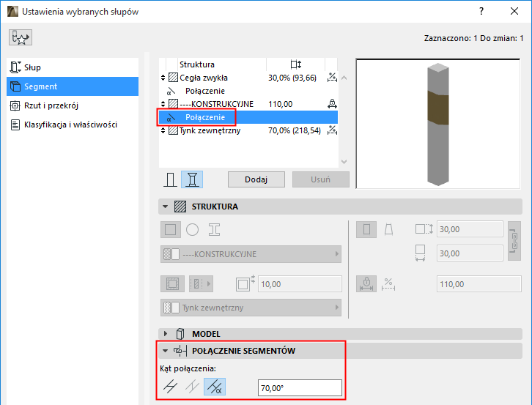Select the uniform segment profile icon

coord(366,230)
